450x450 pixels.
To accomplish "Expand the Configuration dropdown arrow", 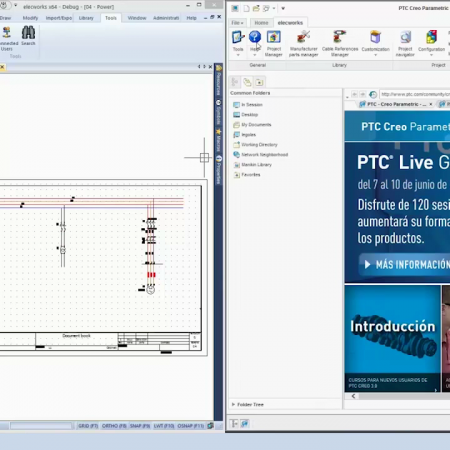I will click(x=431, y=55).
